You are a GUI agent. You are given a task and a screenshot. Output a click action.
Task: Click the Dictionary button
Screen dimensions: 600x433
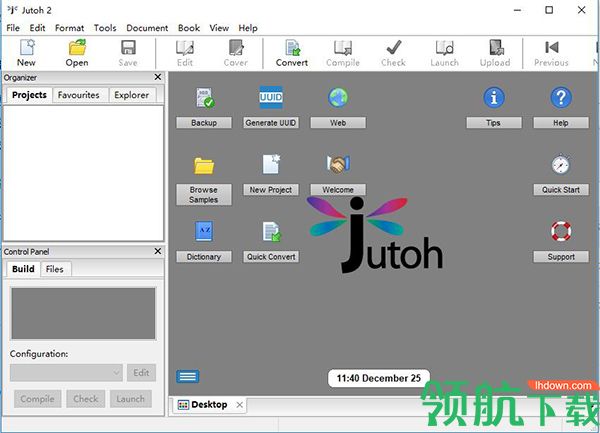(204, 257)
